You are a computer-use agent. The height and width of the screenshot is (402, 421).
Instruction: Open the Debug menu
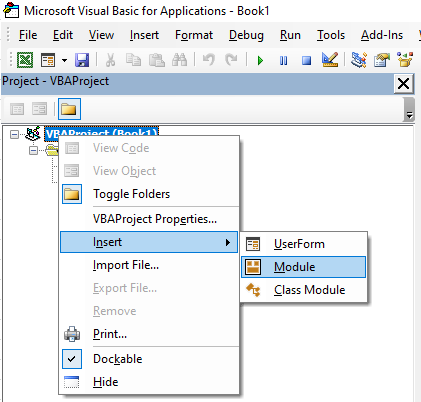coord(246,35)
